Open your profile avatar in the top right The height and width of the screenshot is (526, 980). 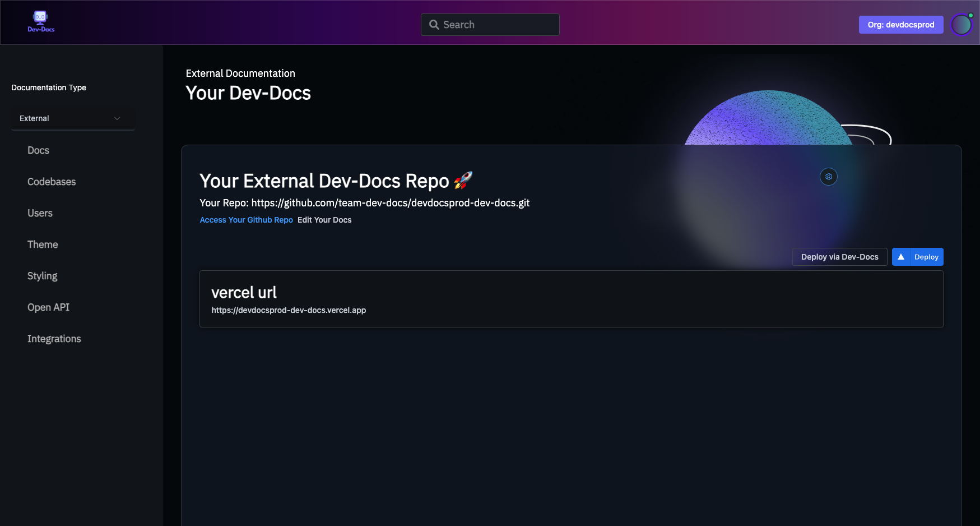tap(962, 24)
